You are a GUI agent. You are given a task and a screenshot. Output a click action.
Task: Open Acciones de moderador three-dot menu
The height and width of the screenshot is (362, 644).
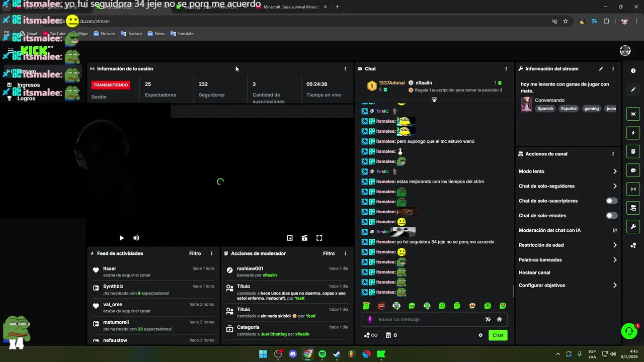coord(345,253)
